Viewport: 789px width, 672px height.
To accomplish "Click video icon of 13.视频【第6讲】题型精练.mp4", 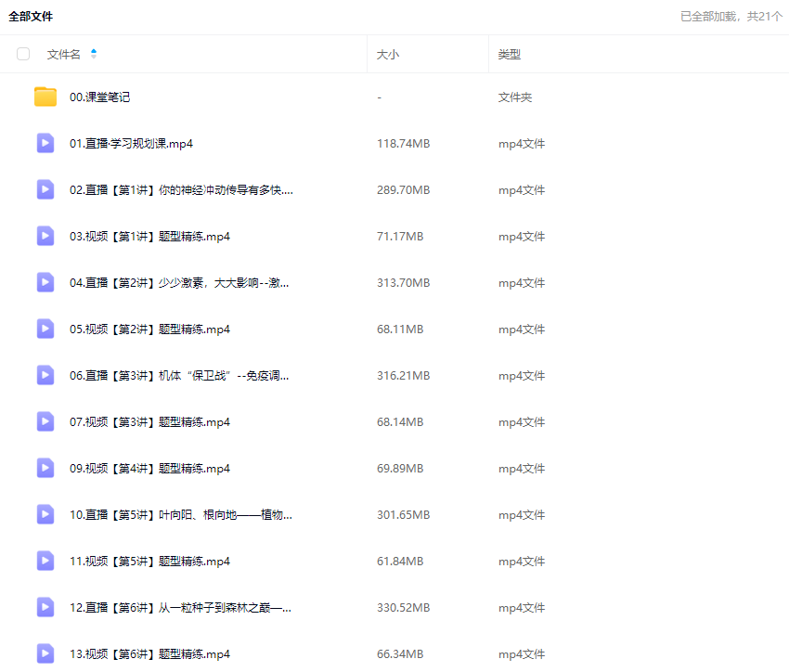I will [45, 653].
